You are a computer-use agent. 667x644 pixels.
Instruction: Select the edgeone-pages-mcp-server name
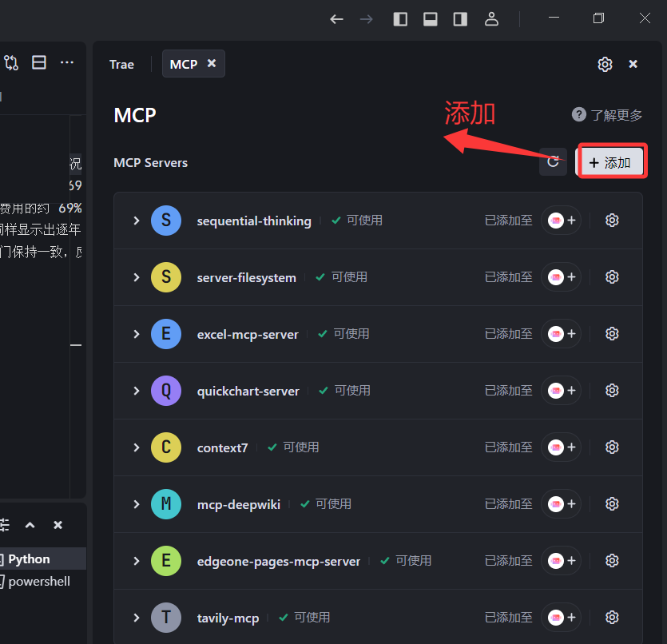point(279,562)
